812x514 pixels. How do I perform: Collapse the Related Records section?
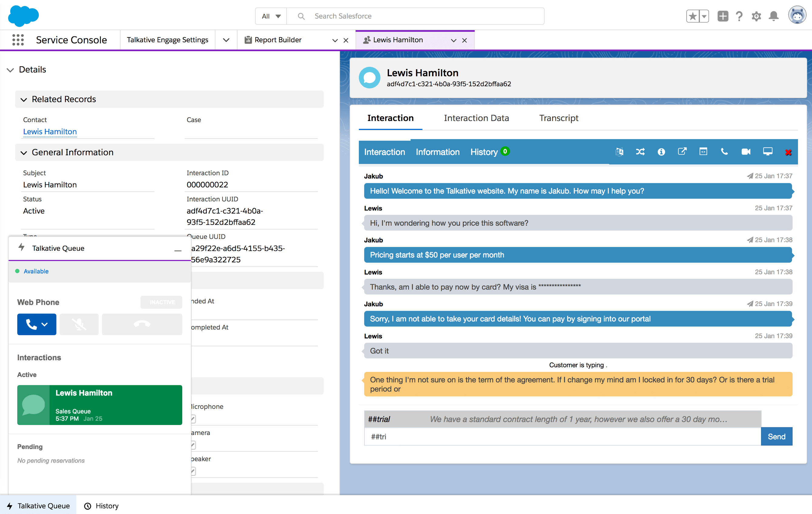coord(24,100)
